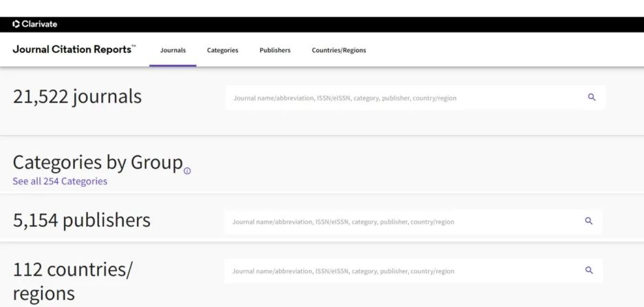The height and width of the screenshot is (307, 644).
Task: Click the info icon next to Categories by Group
Action: pyautogui.click(x=187, y=171)
